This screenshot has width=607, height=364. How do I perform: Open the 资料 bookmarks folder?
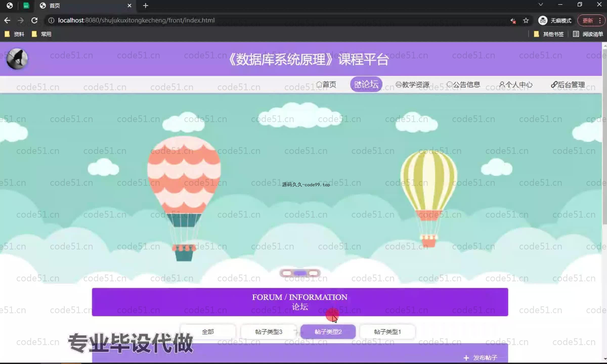point(14,34)
